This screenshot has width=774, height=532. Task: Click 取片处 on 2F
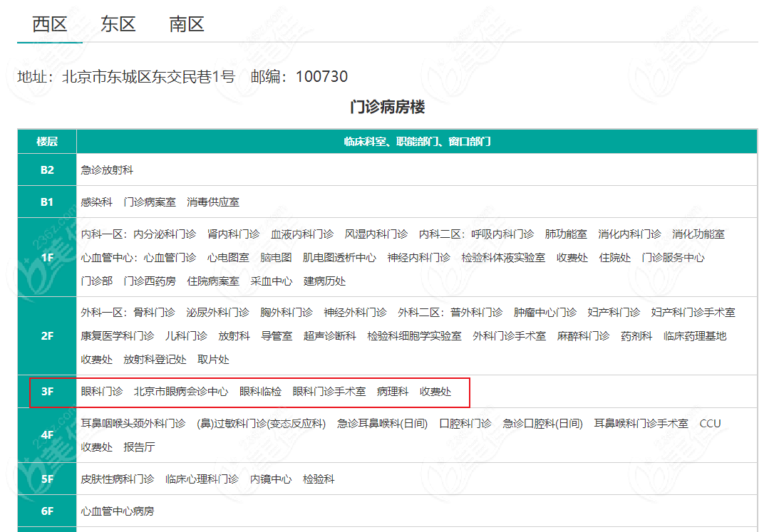(213, 360)
